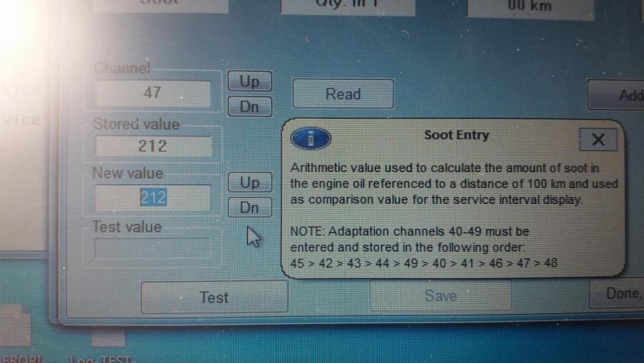Viewport: 644px width, 363px height.
Task: Click the New value input field
Action: 152,197
